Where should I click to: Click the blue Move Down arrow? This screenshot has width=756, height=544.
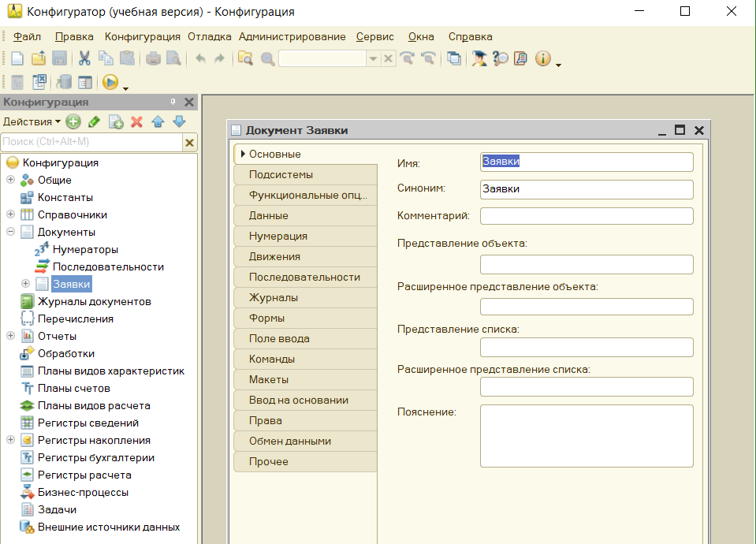pyautogui.click(x=179, y=121)
